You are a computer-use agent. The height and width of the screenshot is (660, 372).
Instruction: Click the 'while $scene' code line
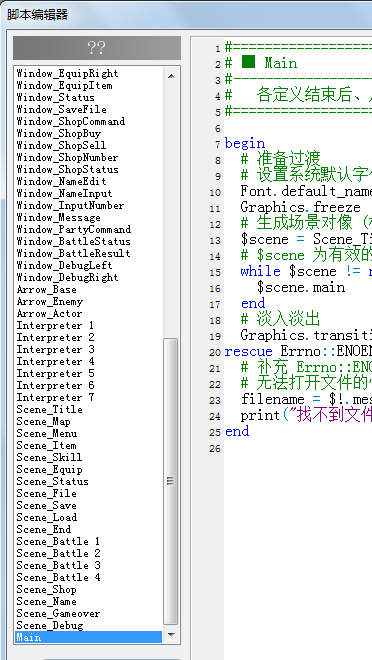point(306,271)
